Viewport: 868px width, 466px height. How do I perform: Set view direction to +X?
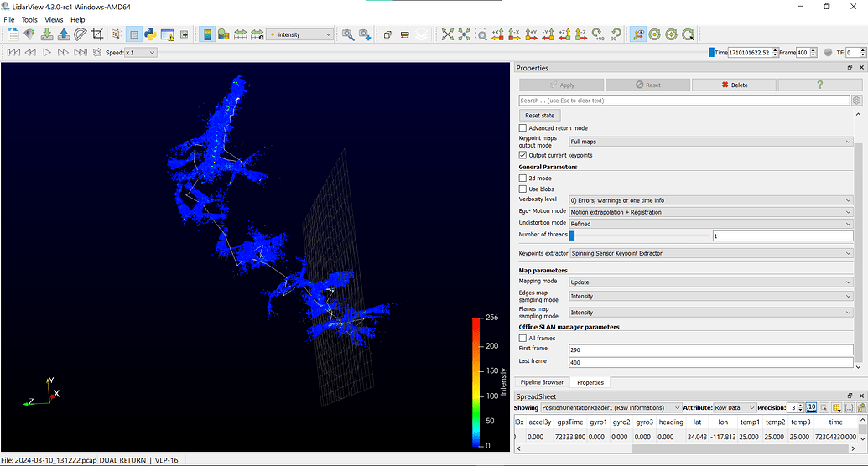click(x=497, y=34)
